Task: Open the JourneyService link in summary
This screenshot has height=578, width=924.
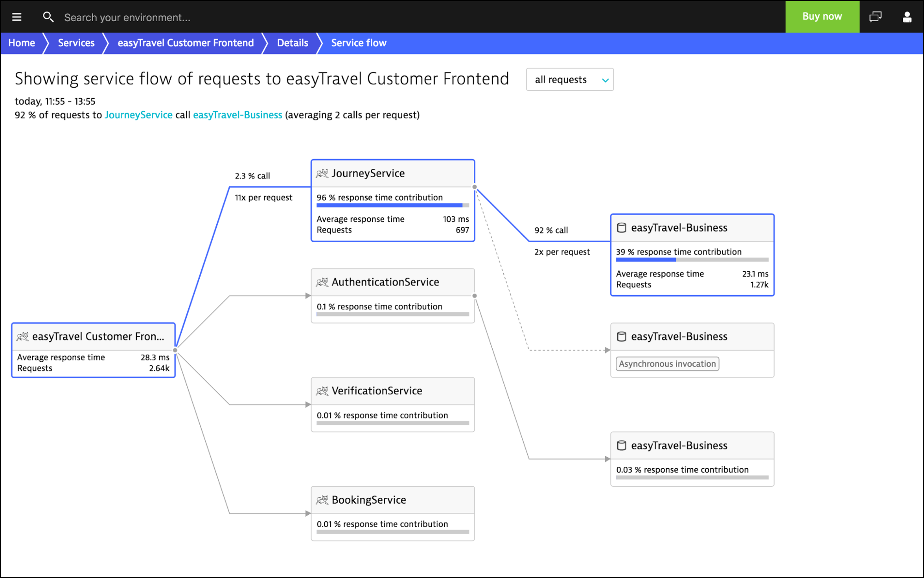Action: click(x=138, y=115)
